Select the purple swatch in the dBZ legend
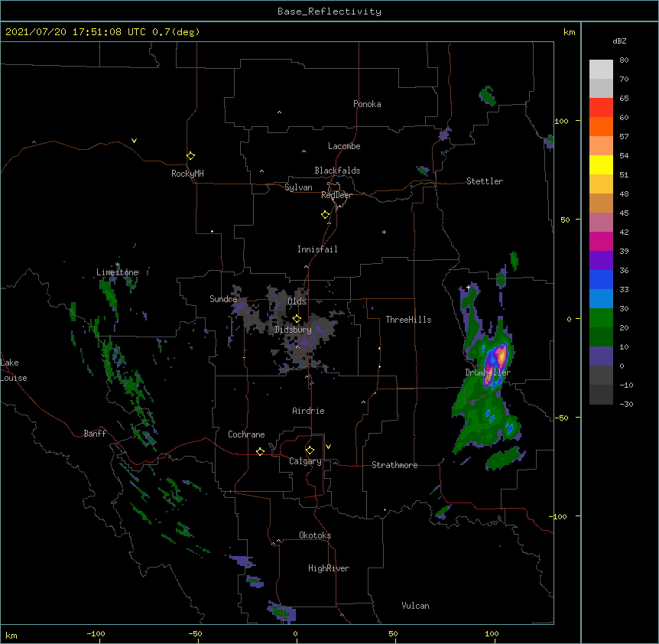Viewport: 659px width, 644px height. 601,261
